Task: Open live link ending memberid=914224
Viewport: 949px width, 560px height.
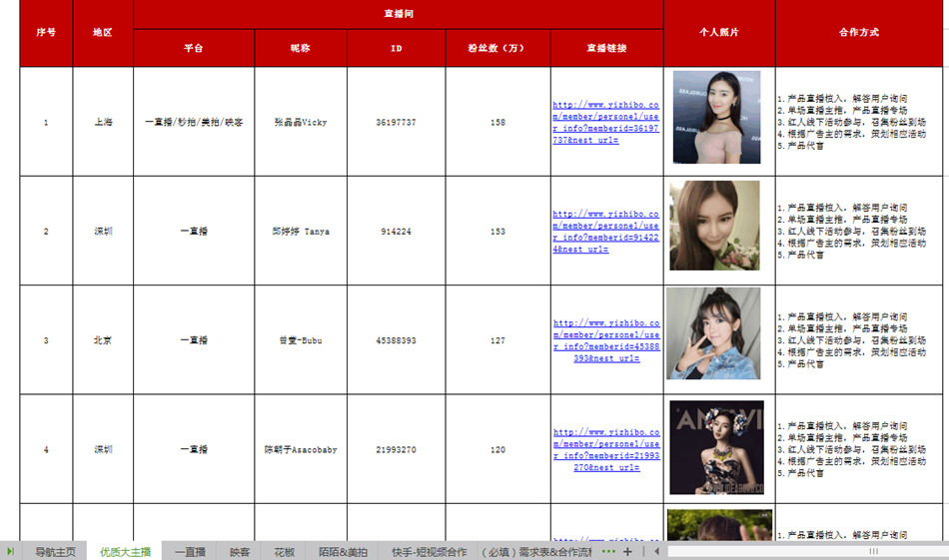Action: [x=605, y=232]
